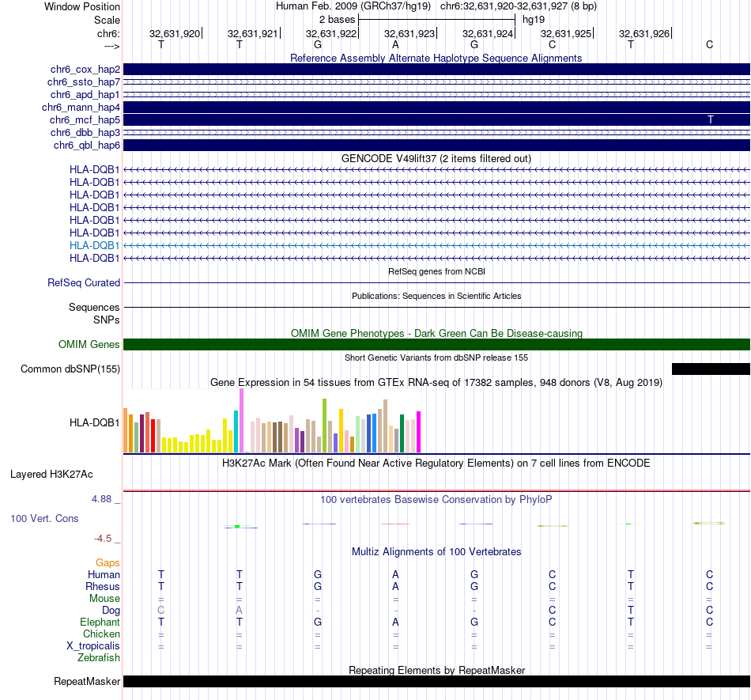The image size is (751, 700).
Task: Click the -4.5 PhyloP lower scale value
Action: [103, 539]
